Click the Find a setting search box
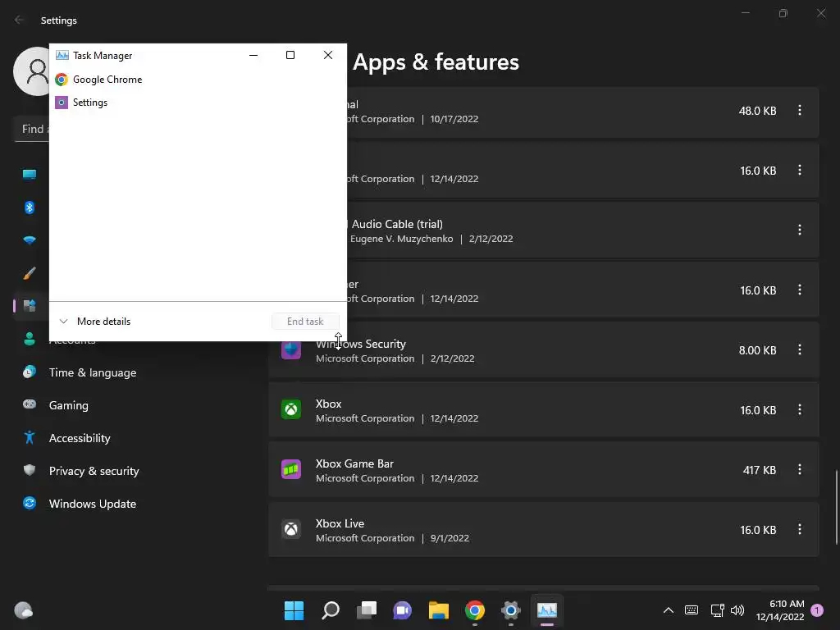 [x=32, y=129]
